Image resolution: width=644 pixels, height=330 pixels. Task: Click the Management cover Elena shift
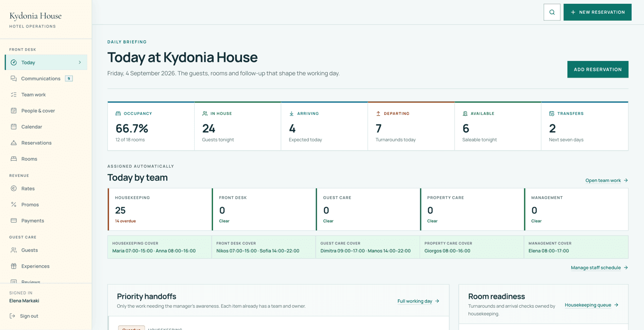(x=549, y=251)
